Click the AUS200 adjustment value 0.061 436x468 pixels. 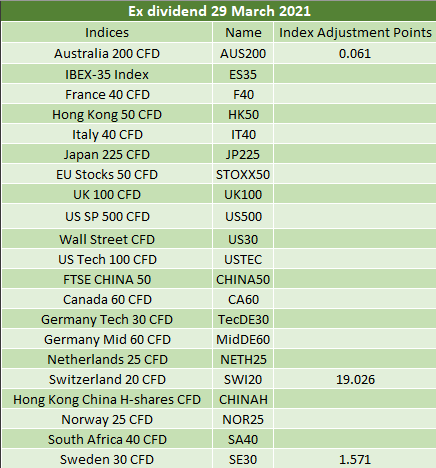355,53
